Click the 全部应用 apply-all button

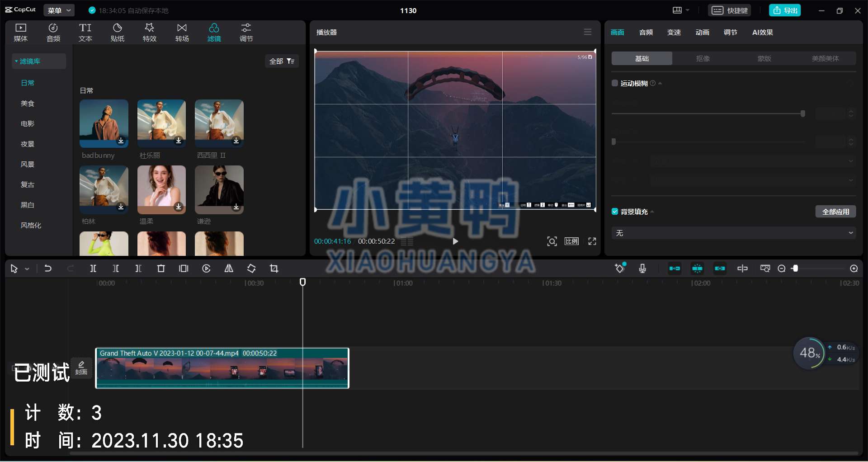pyautogui.click(x=835, y=212)
